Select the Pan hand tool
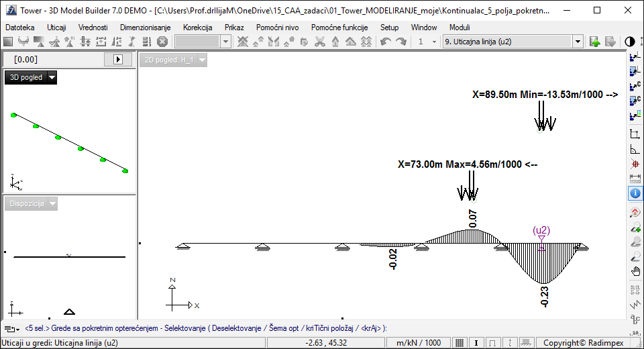The image size is (644, 349). pyautogui.click(x=635, y=272)
